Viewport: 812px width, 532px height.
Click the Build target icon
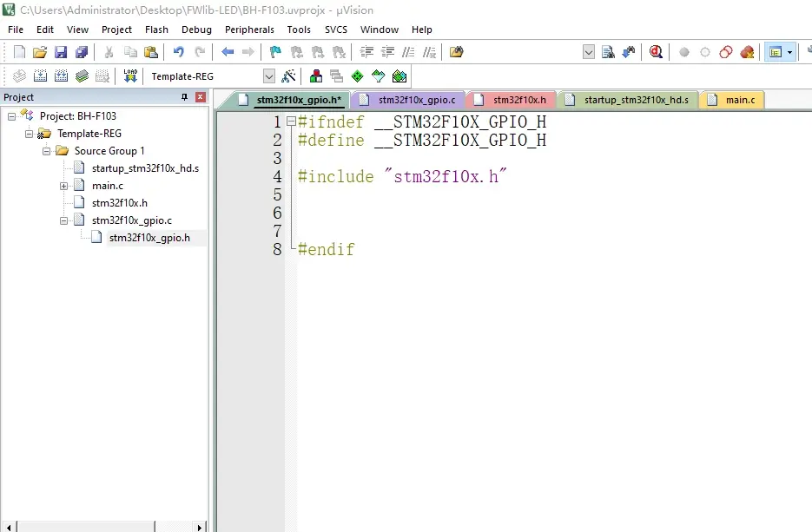40,76
